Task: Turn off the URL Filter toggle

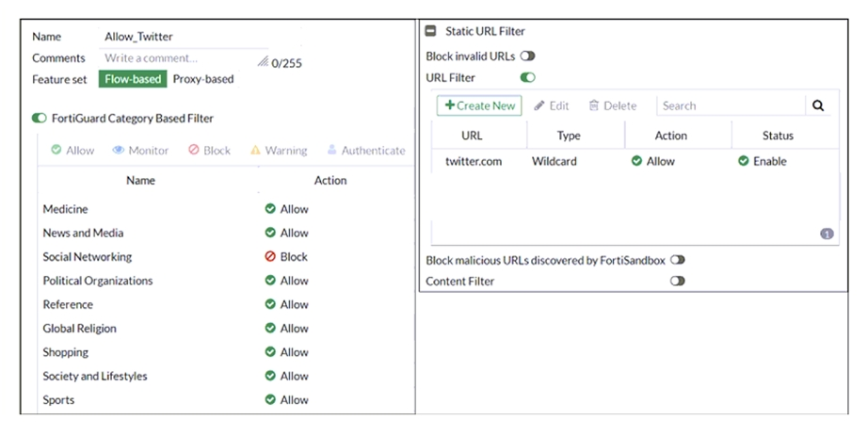Action: pyautogui.click(x=527, y=77)
